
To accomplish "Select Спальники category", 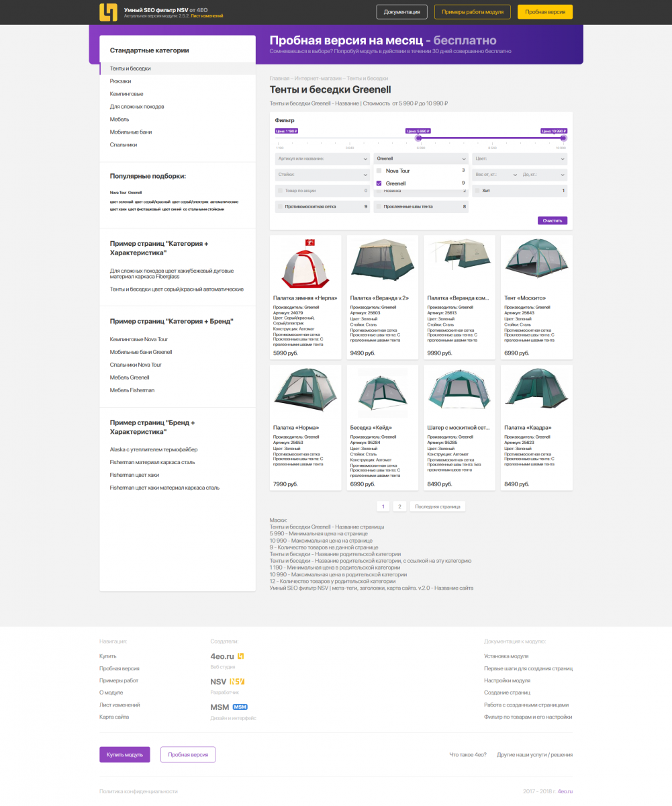I will coord(124,144).
